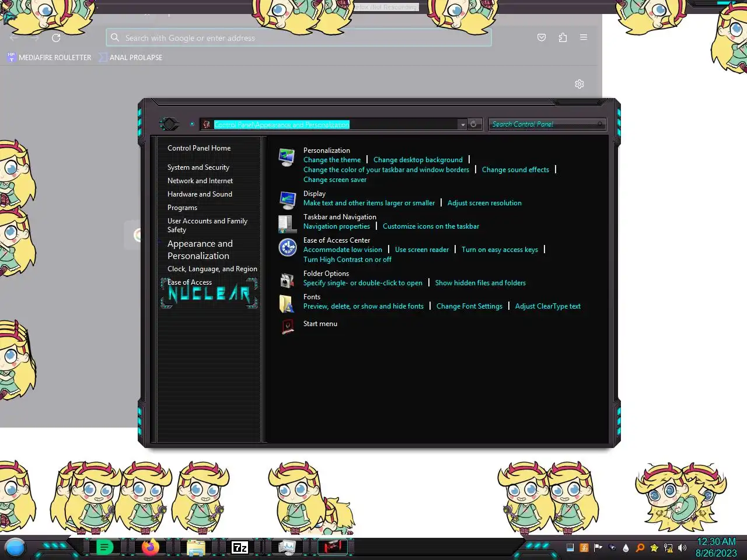Open Spotify from the taskbar
Viewport: 747px width, 560px height.
click(104, 547)
